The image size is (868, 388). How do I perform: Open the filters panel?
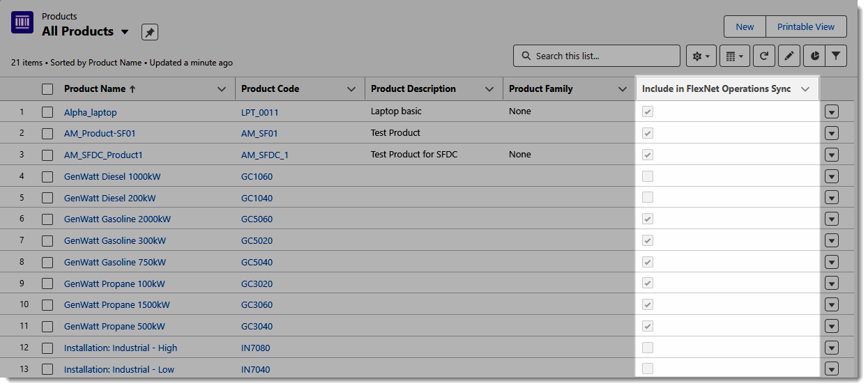pyautogui.click(x=835, y=56)
